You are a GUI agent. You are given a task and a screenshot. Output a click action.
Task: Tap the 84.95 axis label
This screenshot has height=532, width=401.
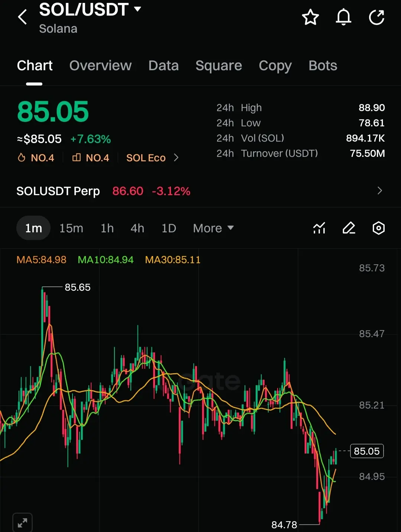click(x=372, y=476)
